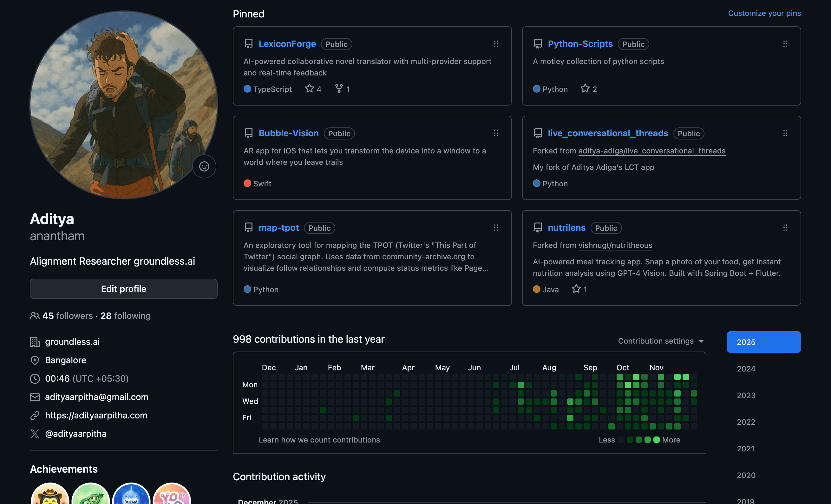
Task: Click the followers people icon
Action: pyautogui.click(x=34, y=315)
